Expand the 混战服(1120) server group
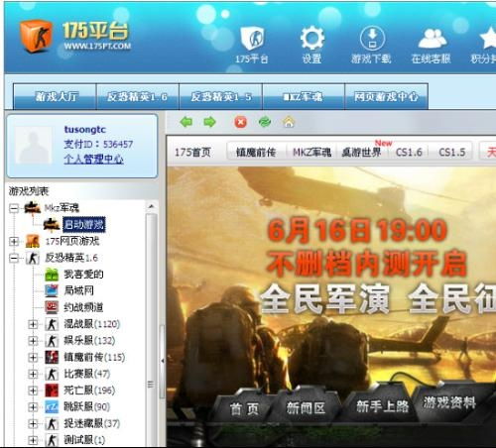The width and height of the screenshot is (496, 448). click(33, 324)
